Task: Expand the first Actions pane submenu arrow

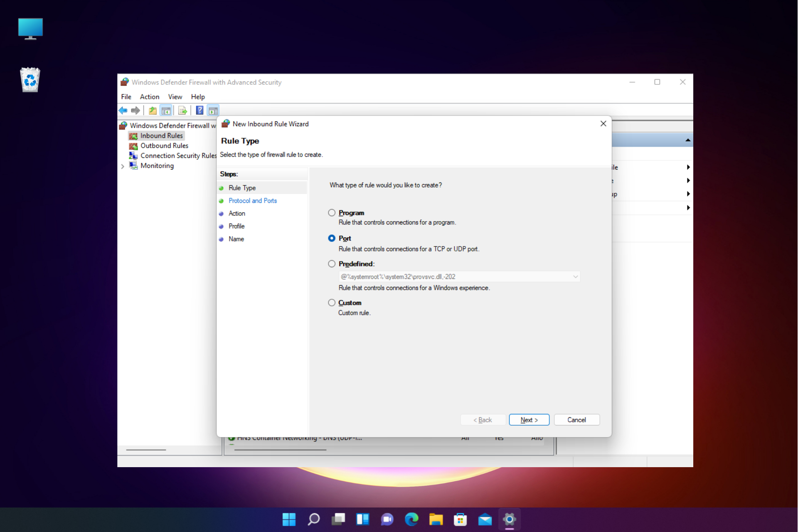Action: [x=688, y=167]
